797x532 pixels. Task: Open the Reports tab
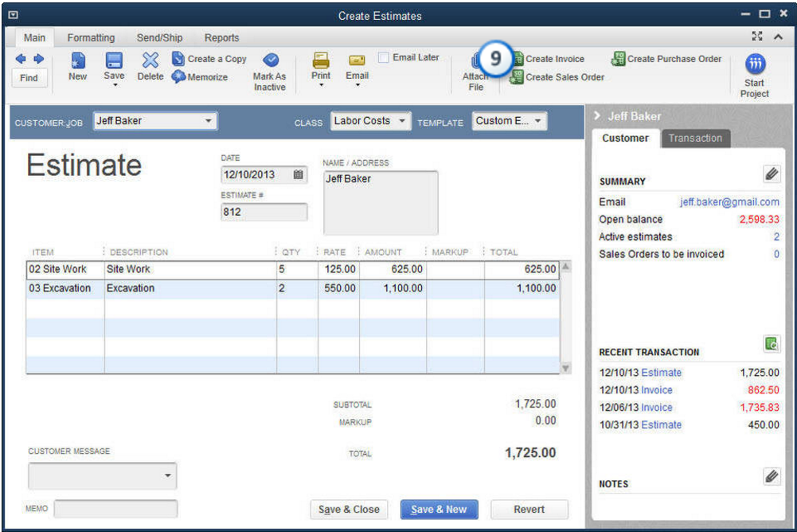click(221, 37)
